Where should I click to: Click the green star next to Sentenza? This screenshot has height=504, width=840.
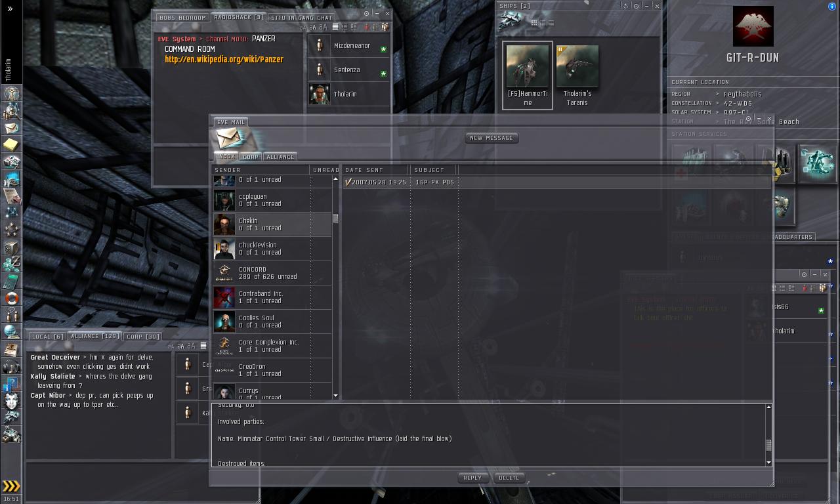pyautogui.click(x=383, y=73)
